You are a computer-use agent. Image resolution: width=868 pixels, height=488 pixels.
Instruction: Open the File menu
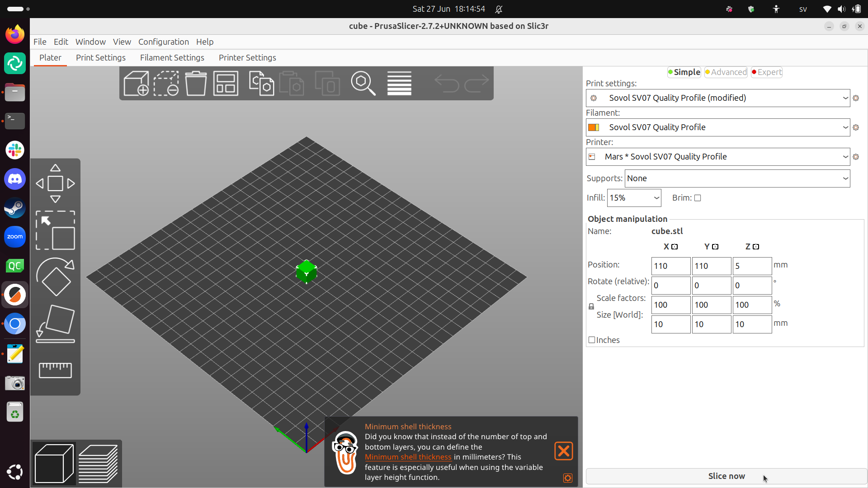point(40,42)
